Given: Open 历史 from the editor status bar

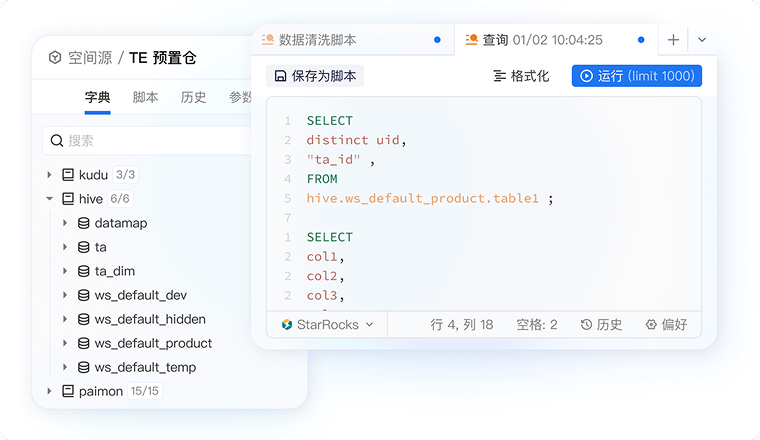Looking at the screenshot, I should point(601,325).
